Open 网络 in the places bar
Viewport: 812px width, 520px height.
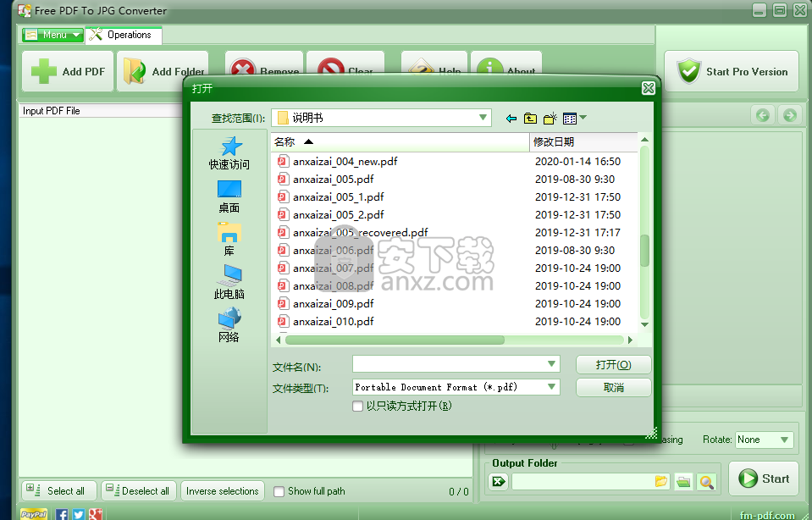pyautogui.click(x=229, y=325)
